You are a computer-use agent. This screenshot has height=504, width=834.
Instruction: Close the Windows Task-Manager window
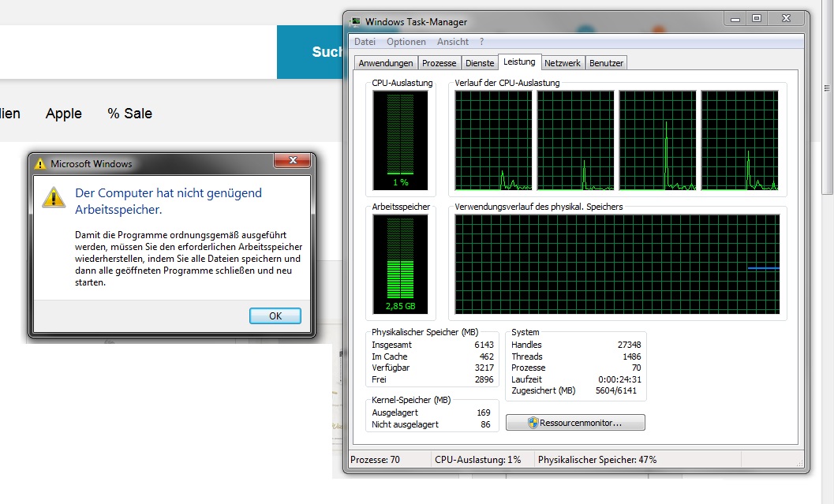pos(786,19)
